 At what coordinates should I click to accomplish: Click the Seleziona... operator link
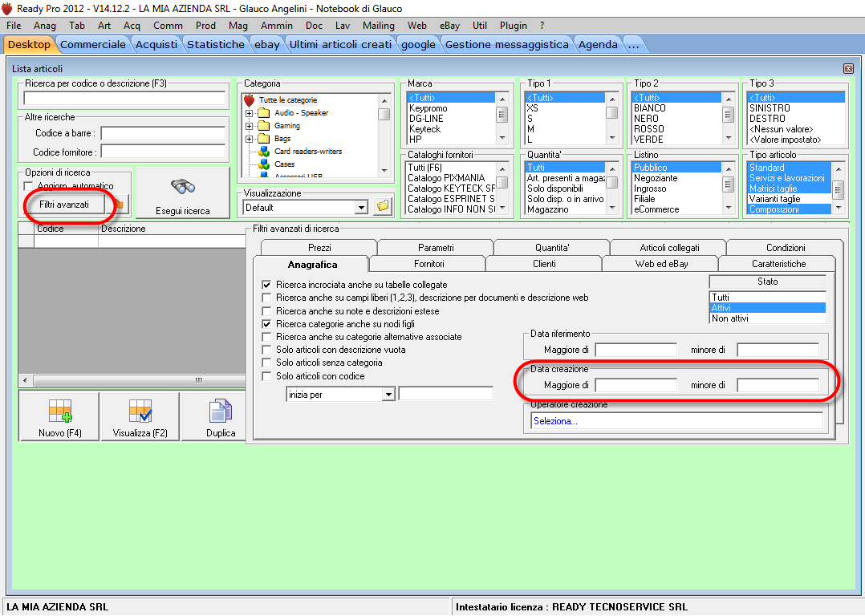click(555, 421)
